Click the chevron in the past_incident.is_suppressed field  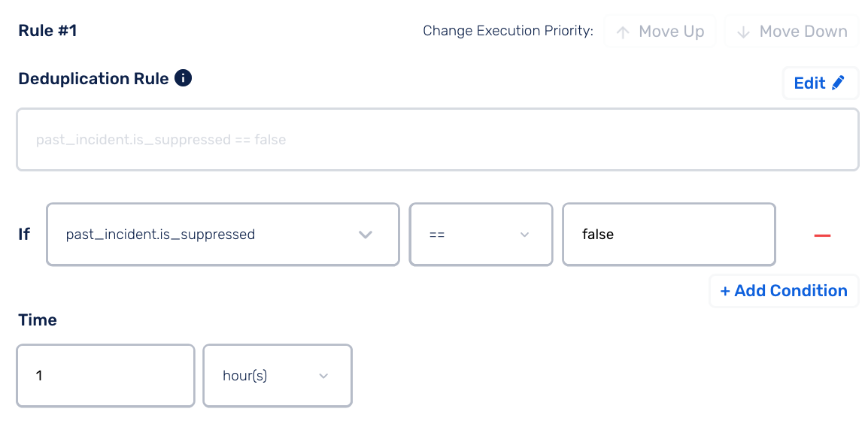[x=366, y=235]
